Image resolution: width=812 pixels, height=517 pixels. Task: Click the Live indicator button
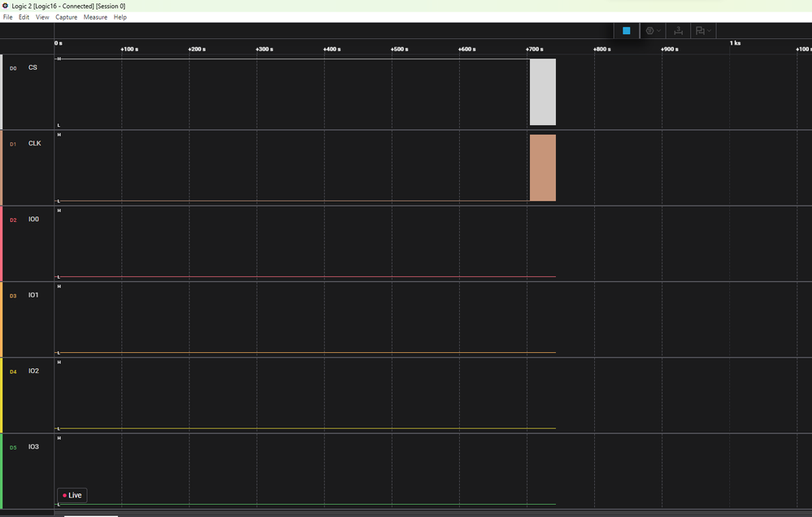[x=72, y=495]
